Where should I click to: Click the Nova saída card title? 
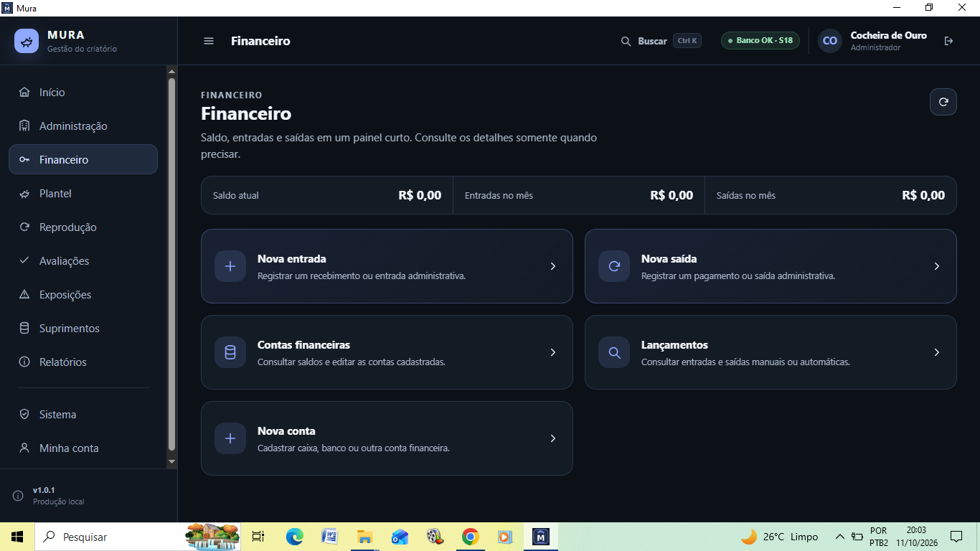tap(669, 259)
